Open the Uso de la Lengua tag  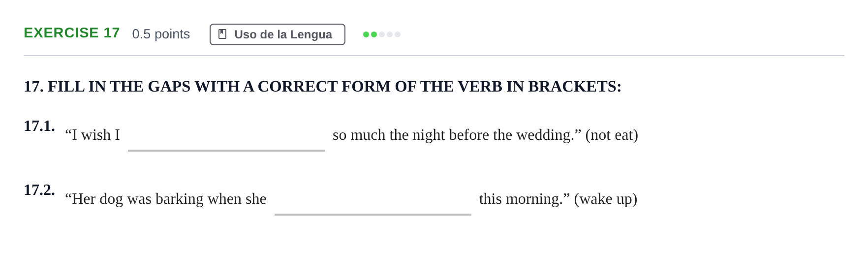click(x=278, y=34)
